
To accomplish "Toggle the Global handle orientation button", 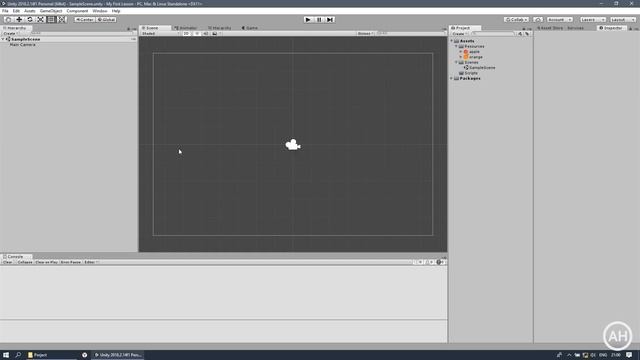I will (106, 20).
